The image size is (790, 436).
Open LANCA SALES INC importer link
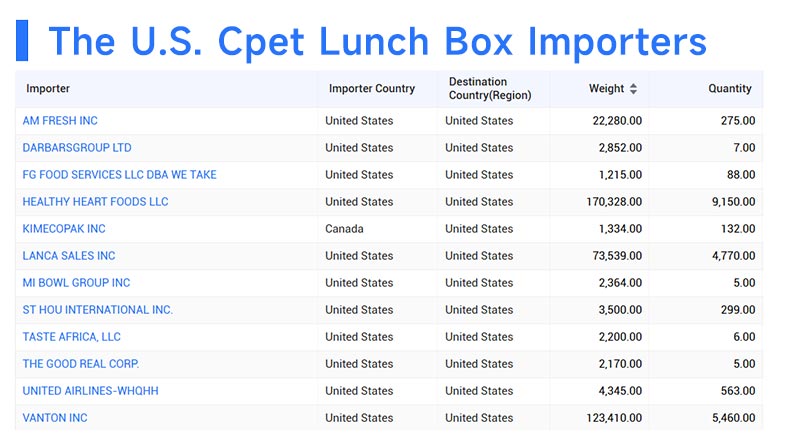(69, 256)
